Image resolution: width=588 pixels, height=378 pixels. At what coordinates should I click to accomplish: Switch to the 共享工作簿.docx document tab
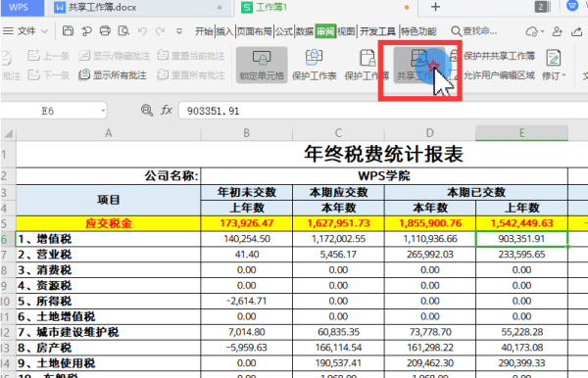(x=138, y=8)
